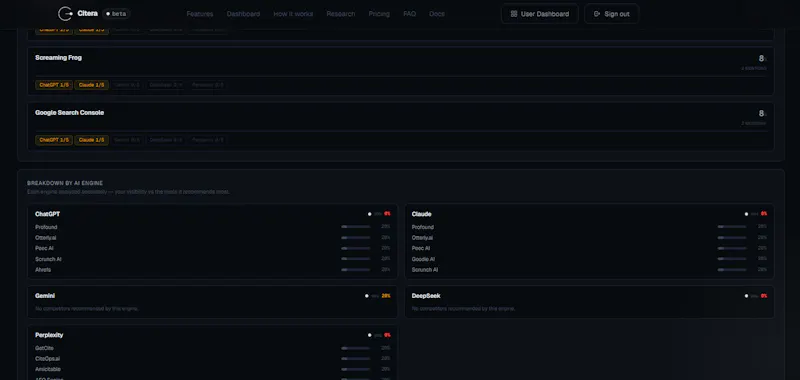Sign out of Citera
Viewport: 800px width, 380px height.
(x=611, y=14)
